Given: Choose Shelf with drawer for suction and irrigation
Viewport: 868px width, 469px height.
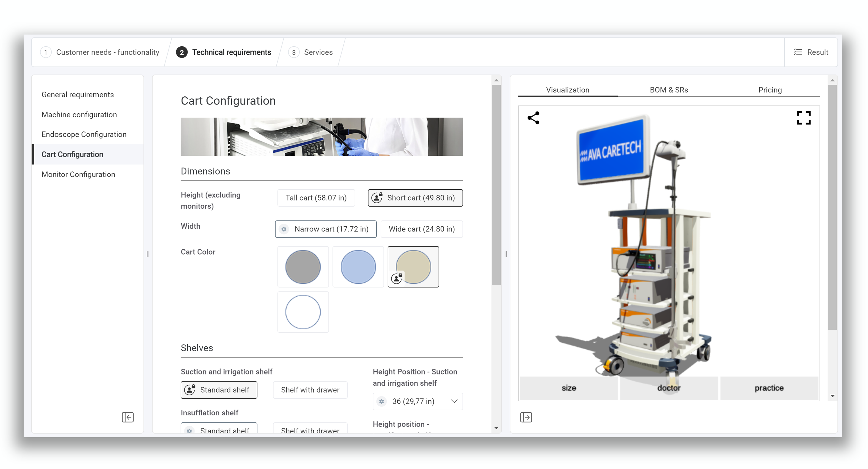Looking at the screenshot, I should 310,390.
